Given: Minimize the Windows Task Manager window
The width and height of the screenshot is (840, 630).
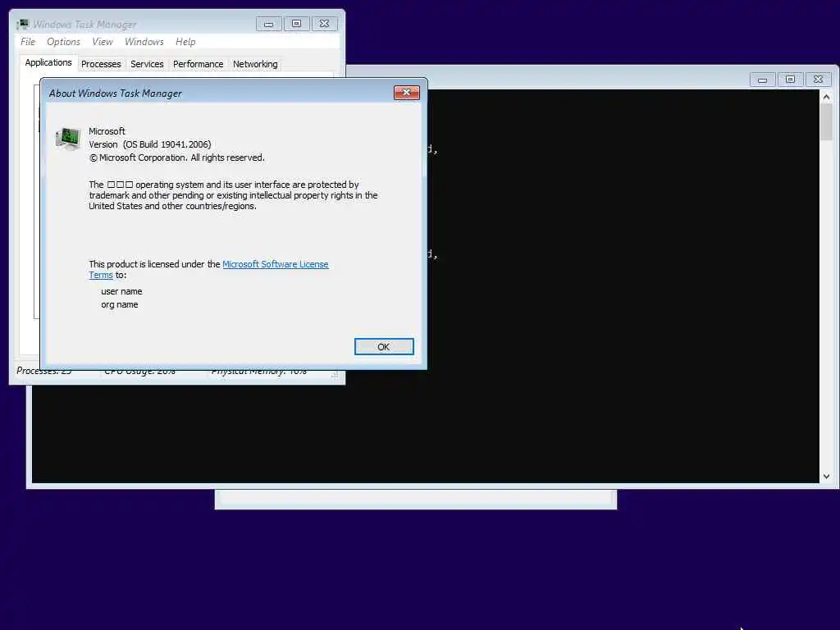Looking at the screenshot, I should point(269,24).
